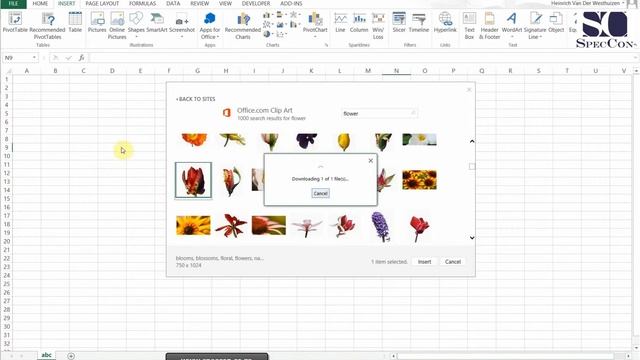
Task: Open Header & Footer tool
Action: [x=489, y=25]
